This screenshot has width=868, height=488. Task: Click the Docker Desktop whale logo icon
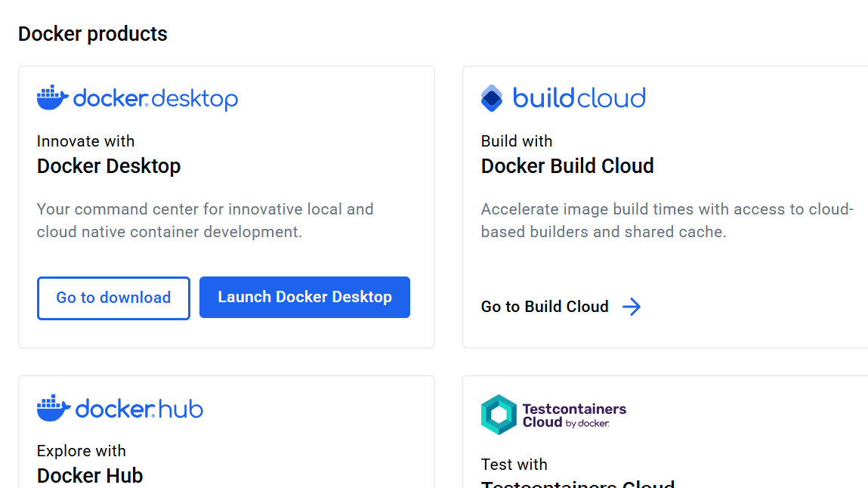click(52, 98)
